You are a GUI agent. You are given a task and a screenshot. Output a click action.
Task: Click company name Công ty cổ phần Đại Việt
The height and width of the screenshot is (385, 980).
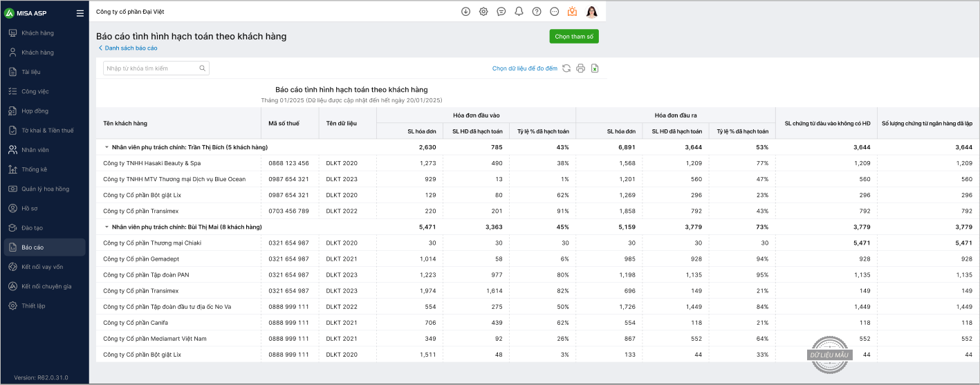pyautogui.click(x=130, y=12)
